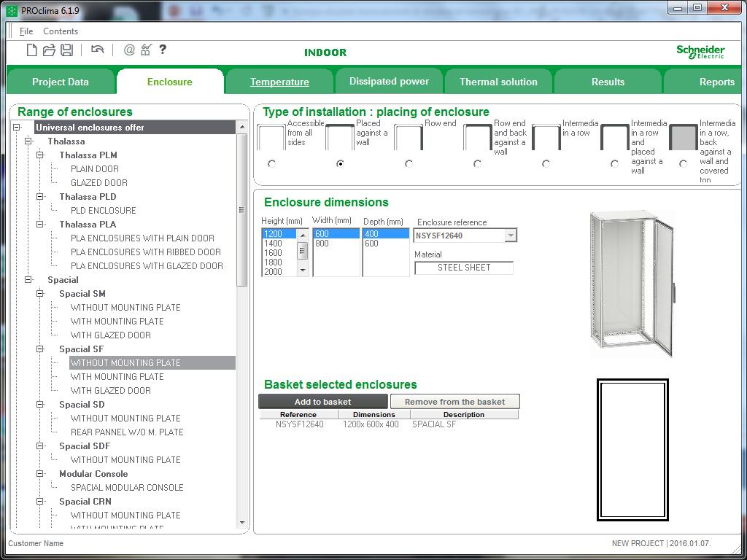Open help with the question mark icon

163,49
